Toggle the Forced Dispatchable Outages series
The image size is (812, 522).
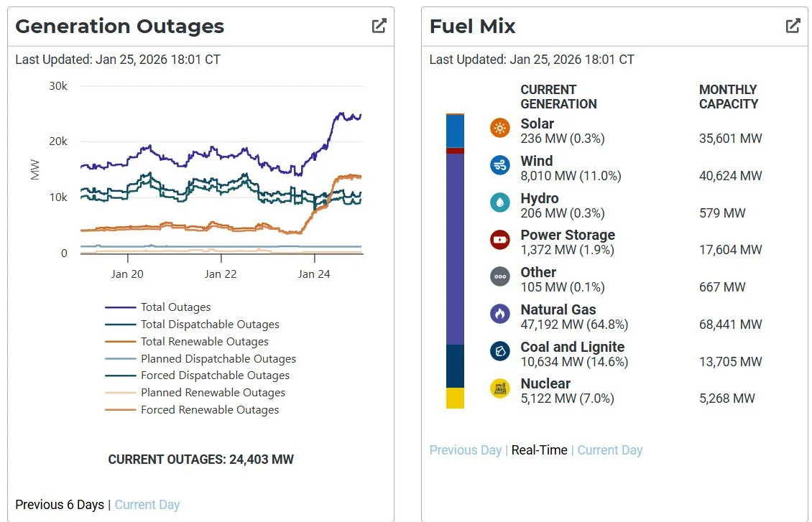coord(215,376)
